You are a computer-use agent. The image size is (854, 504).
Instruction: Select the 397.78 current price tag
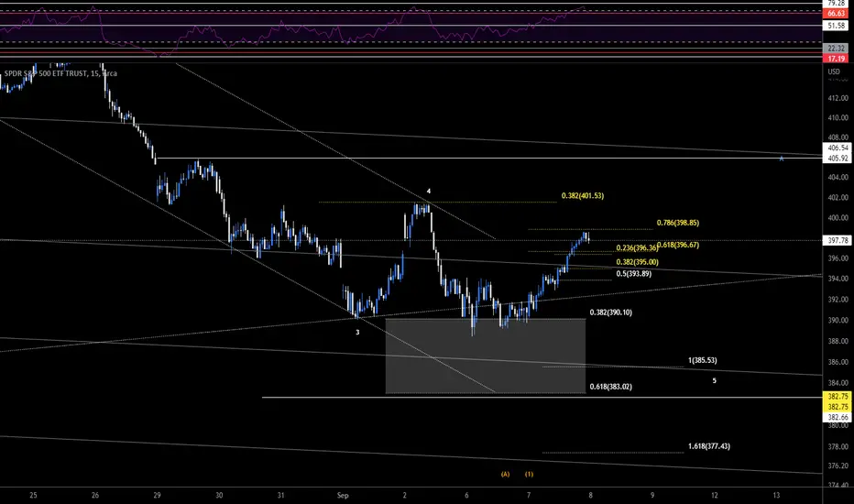point(838,240)
